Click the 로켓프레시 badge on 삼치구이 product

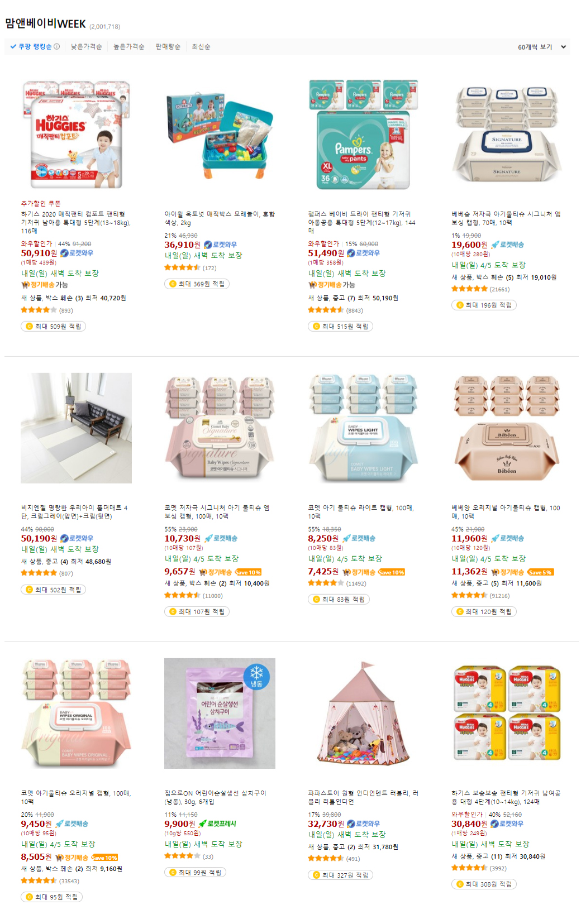coord(217,824)
